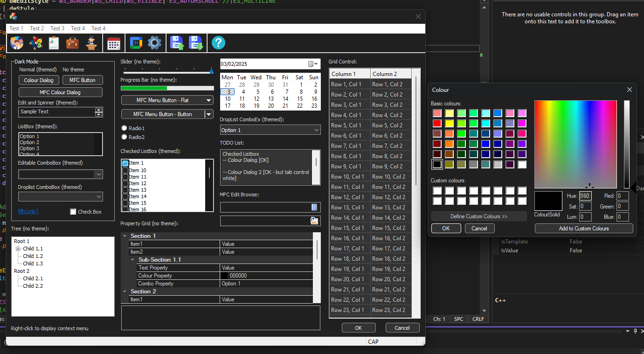The image size is (644, 354).
Task: Click the Google Calendar 31 toolbar icon
Action: [136, 43]
